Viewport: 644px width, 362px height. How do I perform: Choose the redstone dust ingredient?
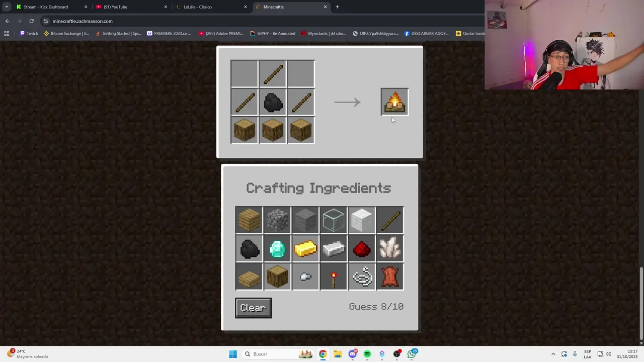362,248
